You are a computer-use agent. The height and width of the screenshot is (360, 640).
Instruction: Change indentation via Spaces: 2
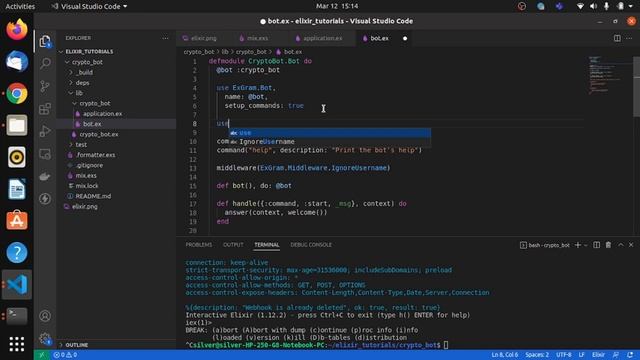[x=537, y=355]
